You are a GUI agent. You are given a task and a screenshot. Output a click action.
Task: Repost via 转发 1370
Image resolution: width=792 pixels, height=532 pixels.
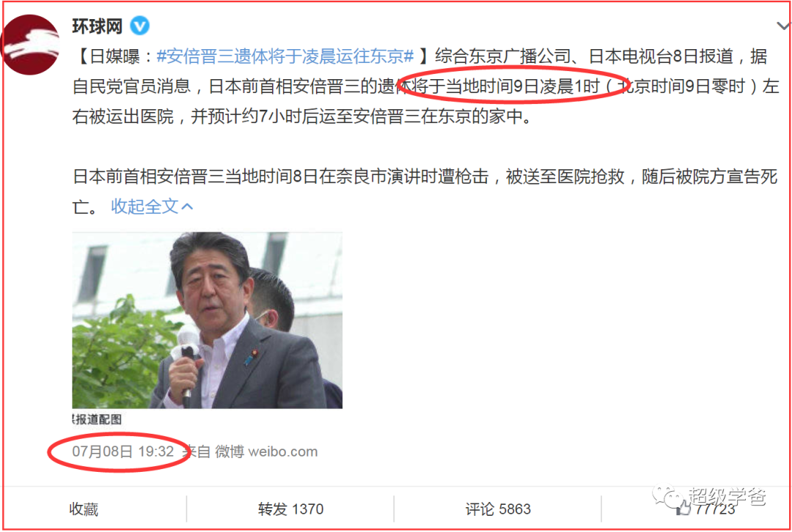(x=290, y=509)
